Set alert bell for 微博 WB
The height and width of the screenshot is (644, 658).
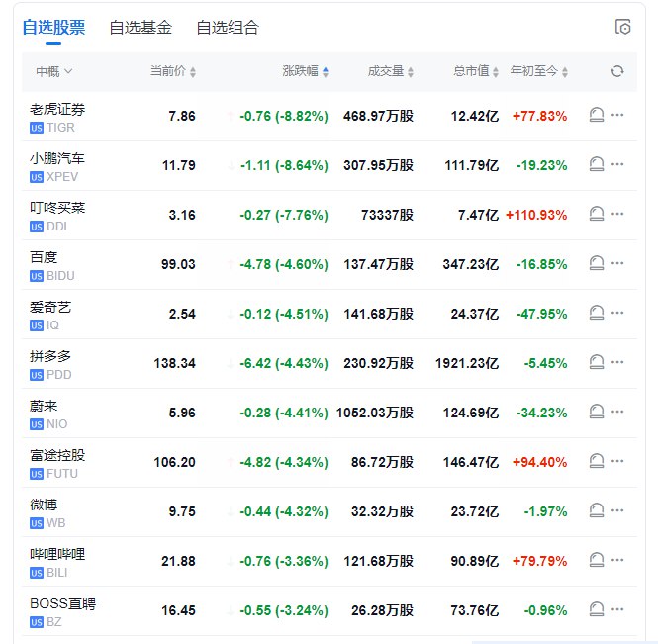pyautogui.click(x=597, y=510)
